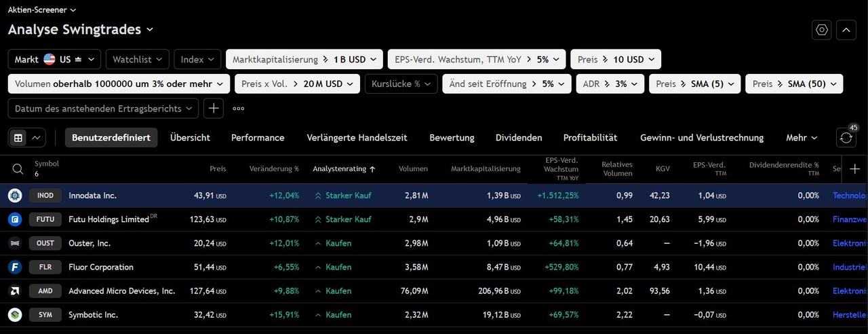868x334 pixels.
Task: Open the Symbotic Inc. company name
Action: point(93,314)
